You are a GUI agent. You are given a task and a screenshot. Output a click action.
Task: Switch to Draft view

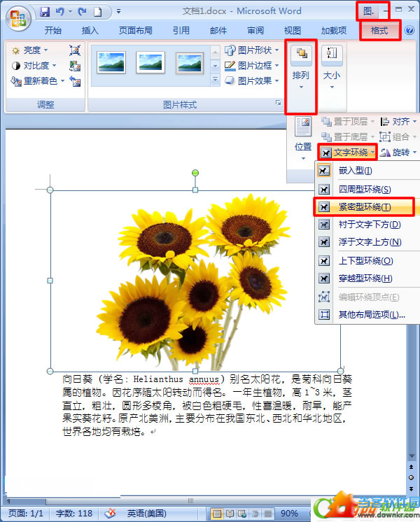coord(268,514)
